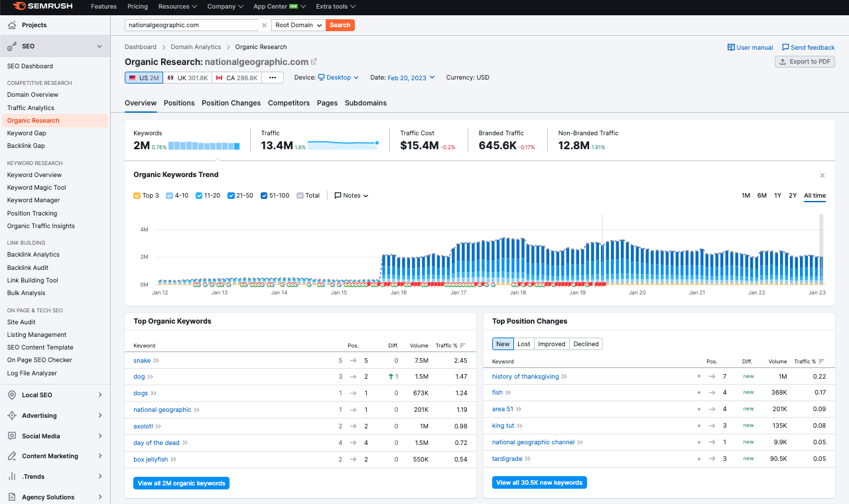Click sort icon beside Traffic % in Top Organic Keywords
The height and width of the screenshot is (504, 849).
pyautogui.click(x=462, y=346)
